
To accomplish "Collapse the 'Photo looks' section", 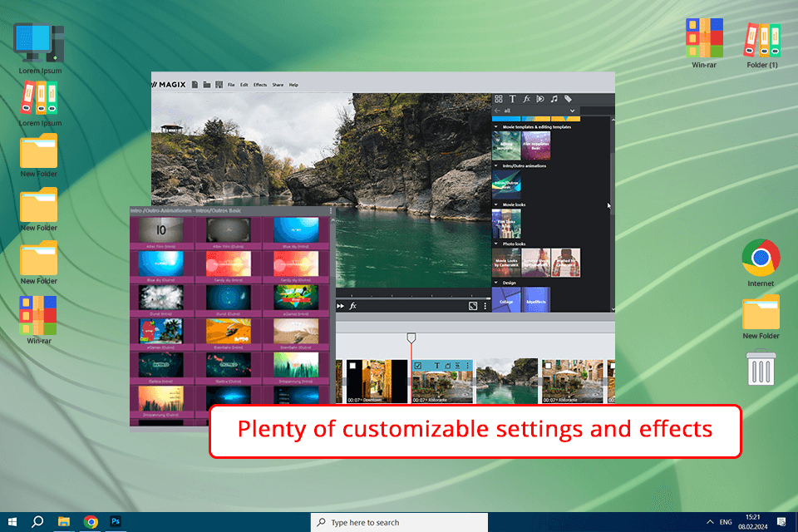I will point(496,244).
